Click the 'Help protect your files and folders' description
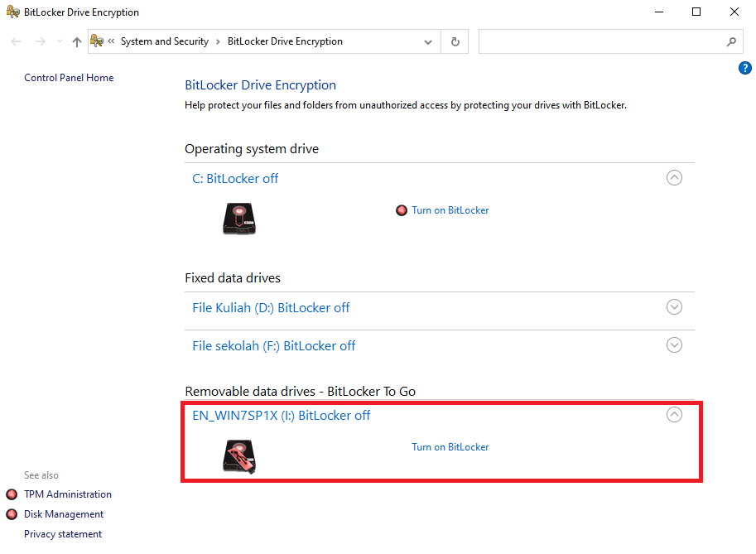 406,105
